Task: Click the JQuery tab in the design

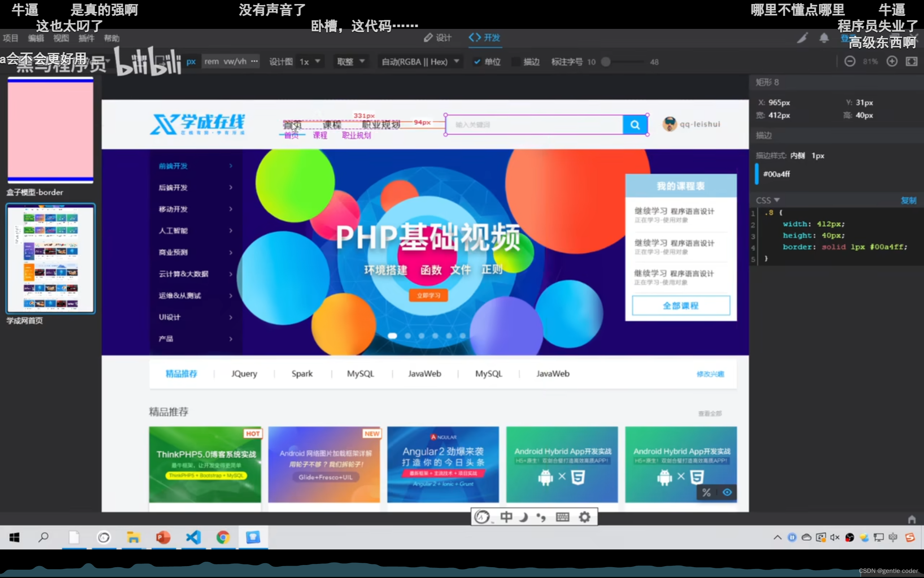Action: click(x=244, y=374)
